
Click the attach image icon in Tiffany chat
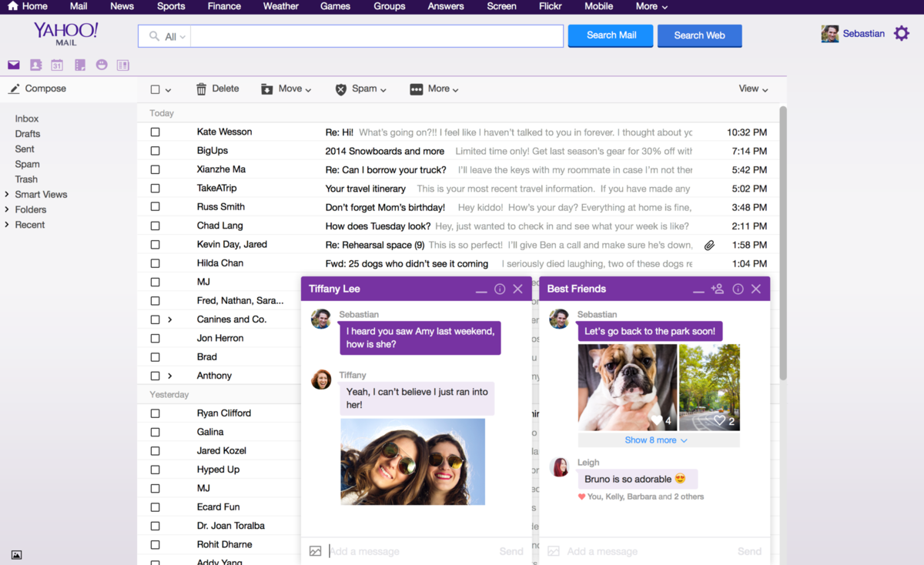[x=315, y=551]
